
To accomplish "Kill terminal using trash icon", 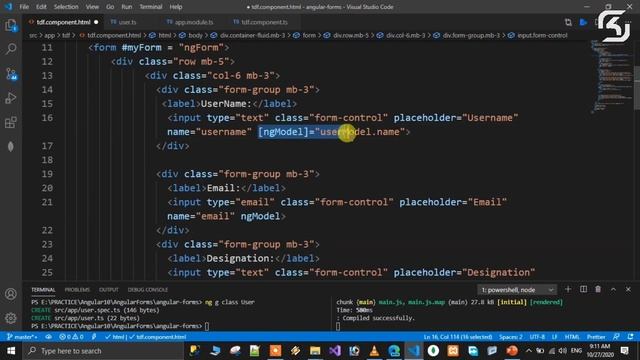I will tap(598, 289).
